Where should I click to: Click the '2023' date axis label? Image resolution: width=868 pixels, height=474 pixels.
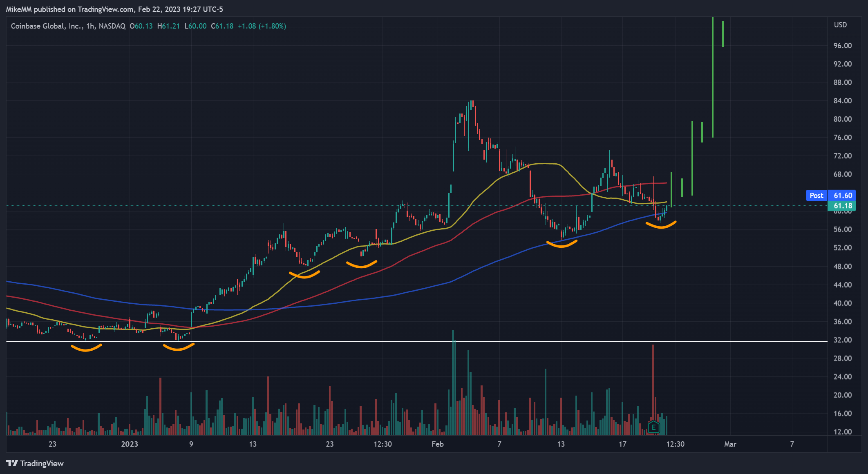[x=130, y=444]
